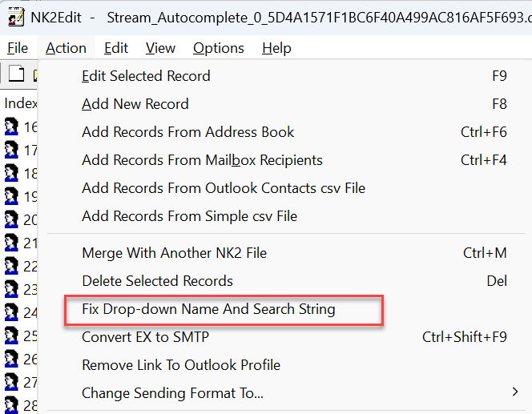Viewport: 532px width, 414px height.
Task: Select the contact icon for record 20
Action: pos(11,219)
